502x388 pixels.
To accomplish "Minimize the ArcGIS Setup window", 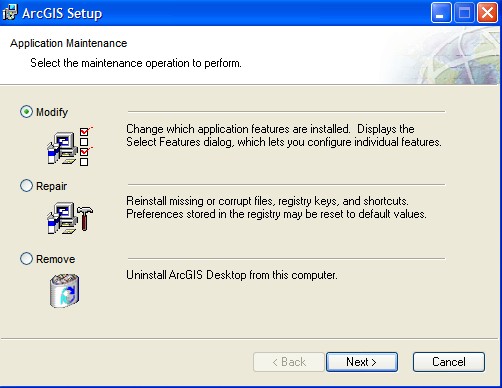I will pos(441,13).
